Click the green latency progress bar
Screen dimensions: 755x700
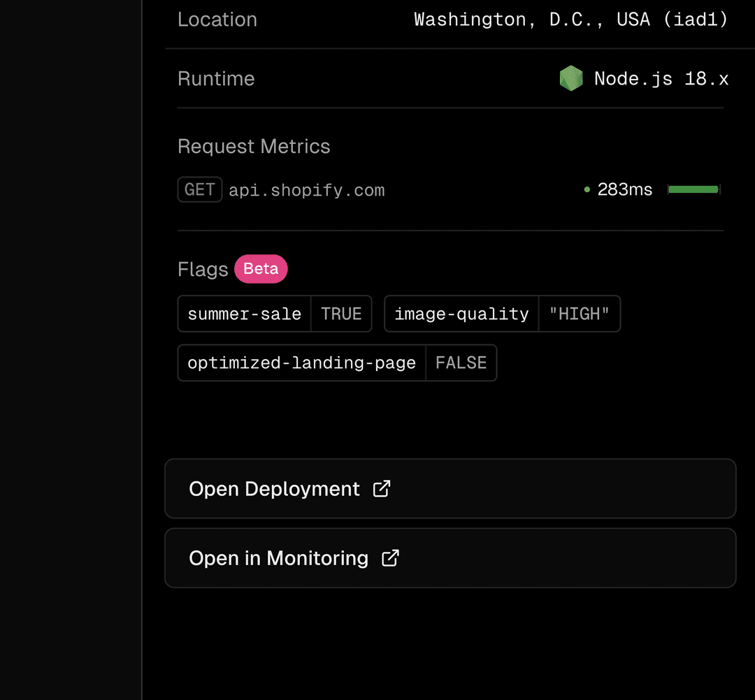(x=693, y=189)
